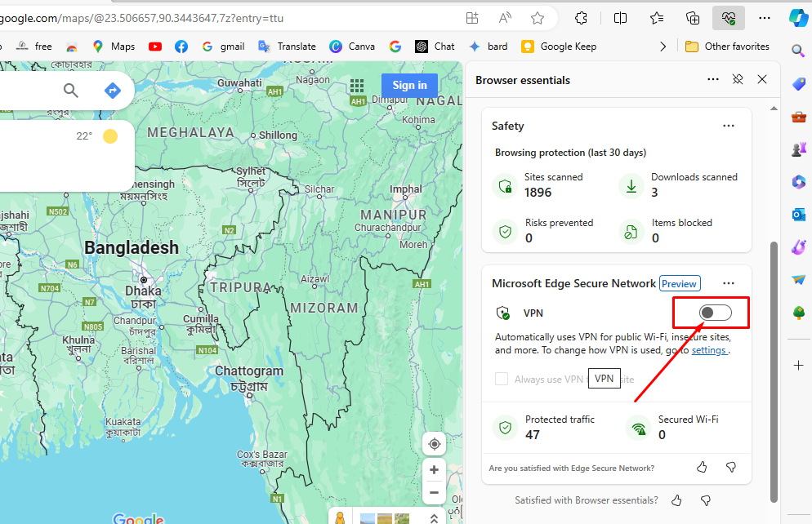Viewport: 812px width, 524px height.
Task: Click the browser address bar
Action: point(245,17)
